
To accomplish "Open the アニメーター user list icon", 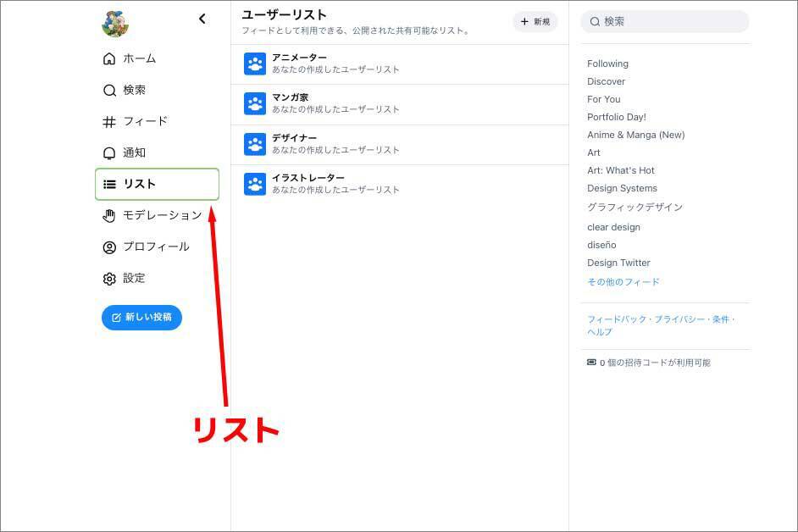I will (x=255, y=64).
